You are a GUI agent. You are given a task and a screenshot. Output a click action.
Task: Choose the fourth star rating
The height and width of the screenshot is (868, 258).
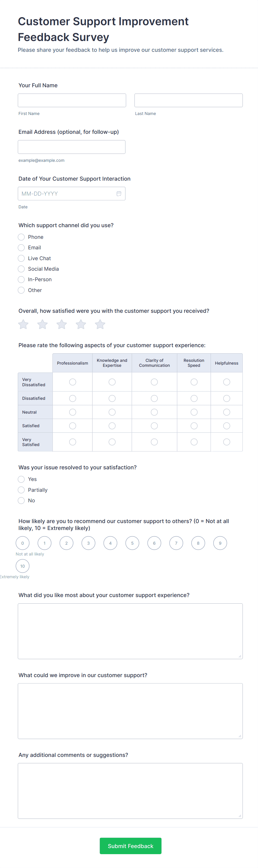click(81, 324)
